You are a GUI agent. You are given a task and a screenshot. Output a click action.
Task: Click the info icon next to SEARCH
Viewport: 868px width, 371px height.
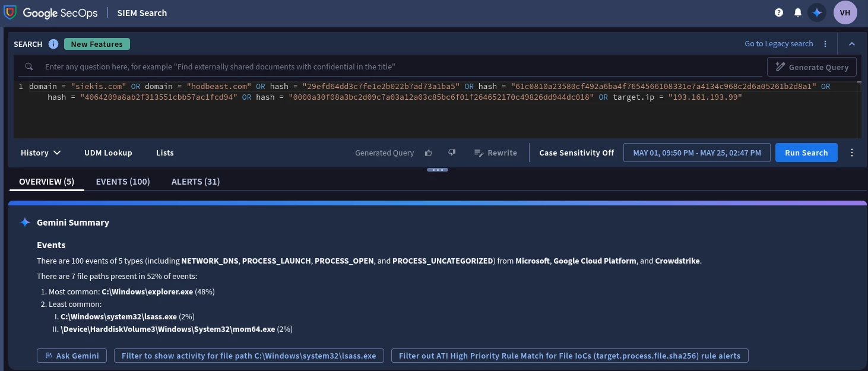(x=53, y=44)
